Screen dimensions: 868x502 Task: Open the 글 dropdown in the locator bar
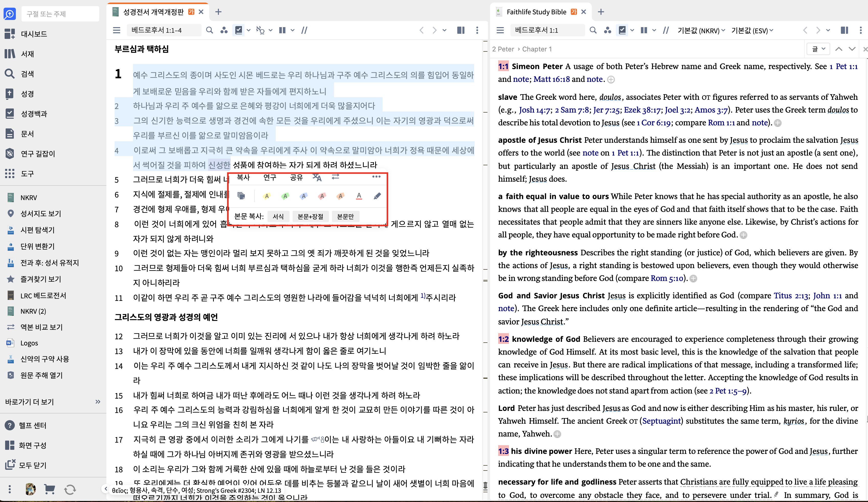818,49
